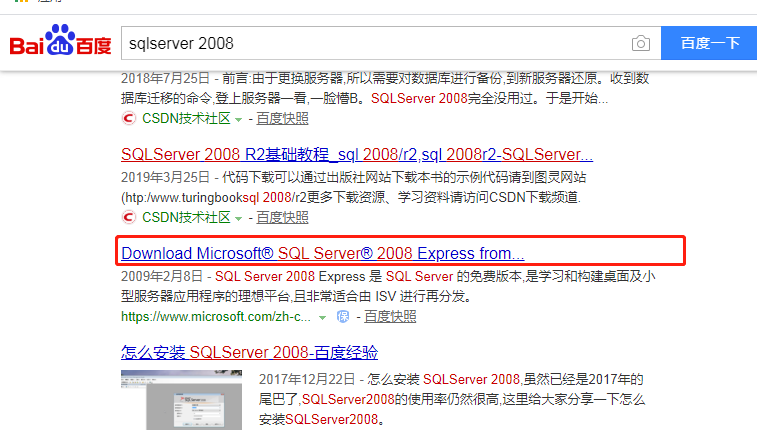Viewport: 757px width, 430px height.
Task: Expand dropdown arrow after CSDN in 2018 result
Action: [238, 119]
